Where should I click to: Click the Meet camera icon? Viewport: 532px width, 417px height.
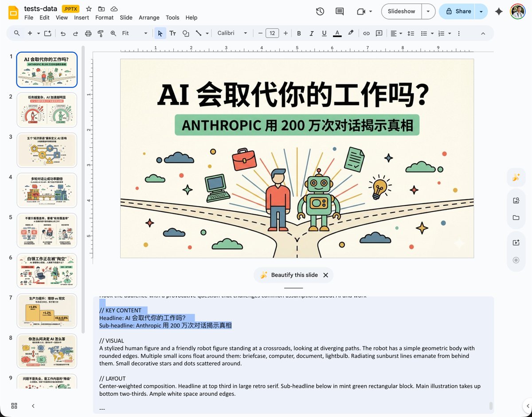point(361,12)
